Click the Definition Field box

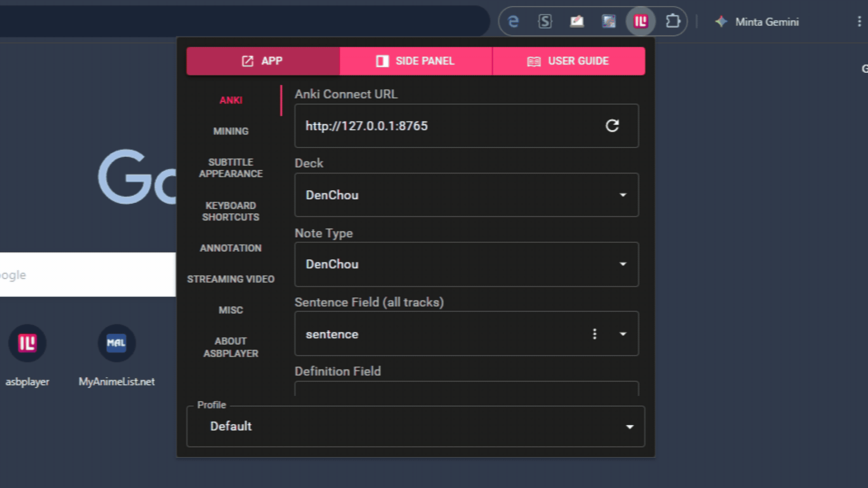[467, 389]
